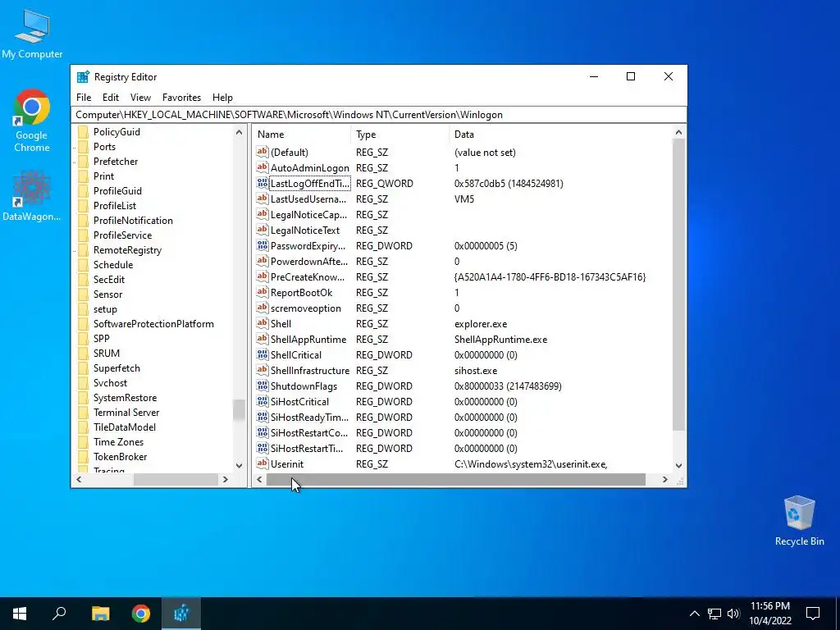Click the Registry Editor title bar icon
Image resolution: width=840 pixels, height=630 pixels.
[83, 76]
